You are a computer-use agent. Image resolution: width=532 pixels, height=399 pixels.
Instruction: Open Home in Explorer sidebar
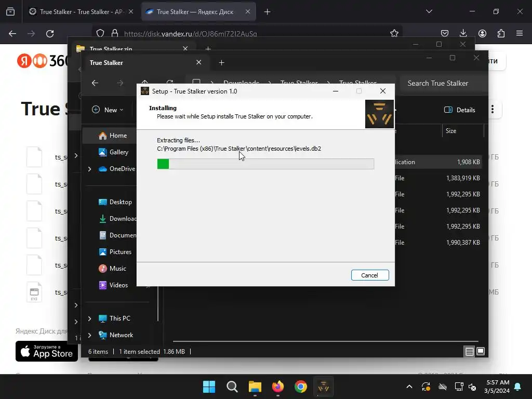(113, 136)
